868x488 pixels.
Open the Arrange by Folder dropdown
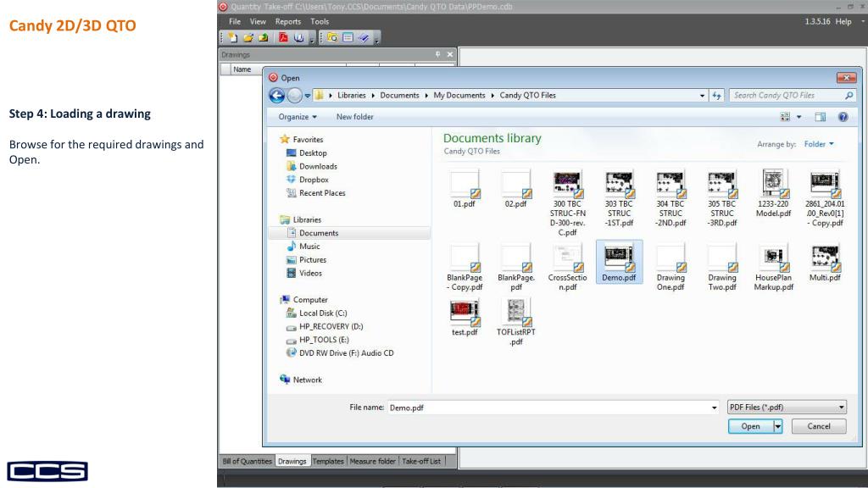(819, 144)
